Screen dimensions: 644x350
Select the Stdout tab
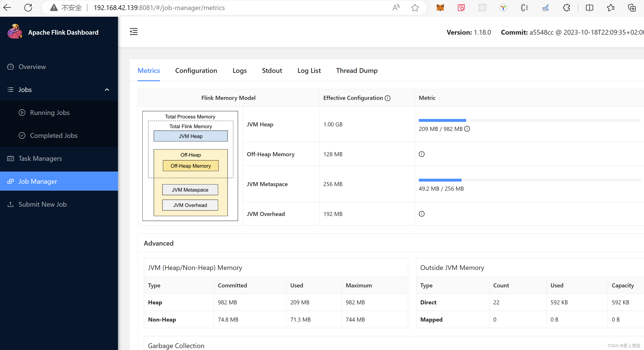272,70
